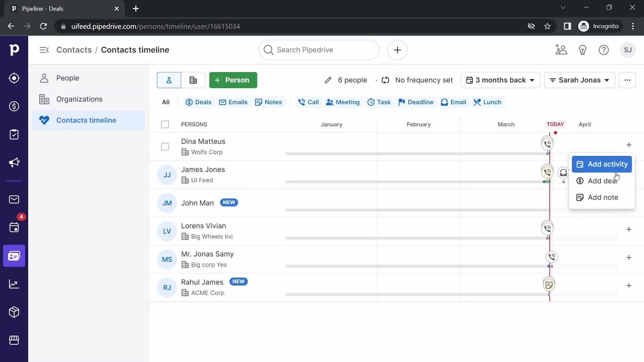Click the Call filter icon

coord(301,102)
